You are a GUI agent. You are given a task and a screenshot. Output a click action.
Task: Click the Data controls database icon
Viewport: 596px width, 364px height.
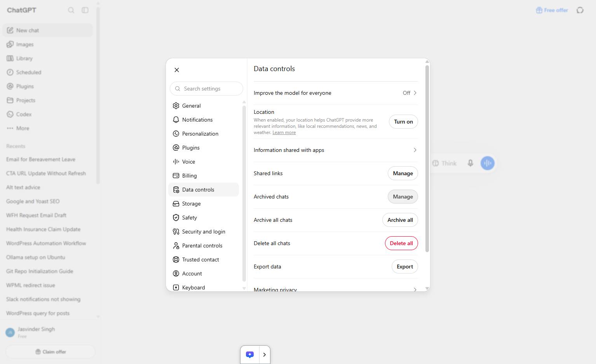(x=176, y=190)
